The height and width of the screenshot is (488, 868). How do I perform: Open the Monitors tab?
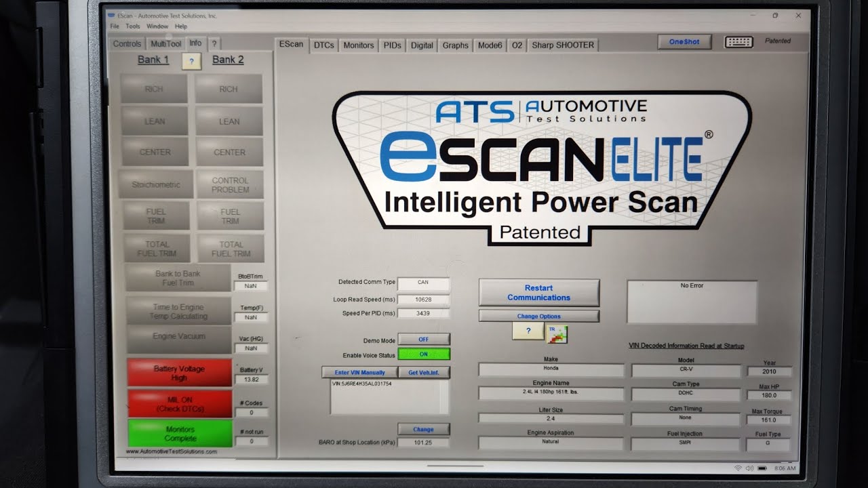[x=358, y=45]
